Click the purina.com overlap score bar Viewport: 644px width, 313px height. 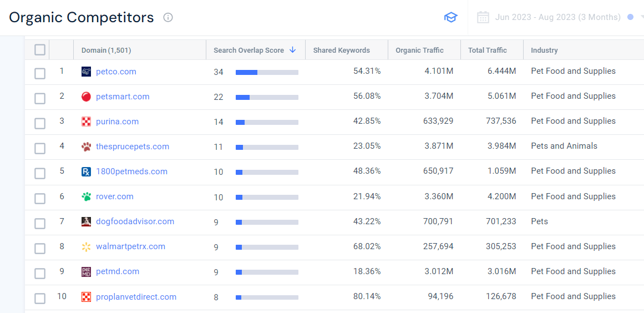pos(267,123)
